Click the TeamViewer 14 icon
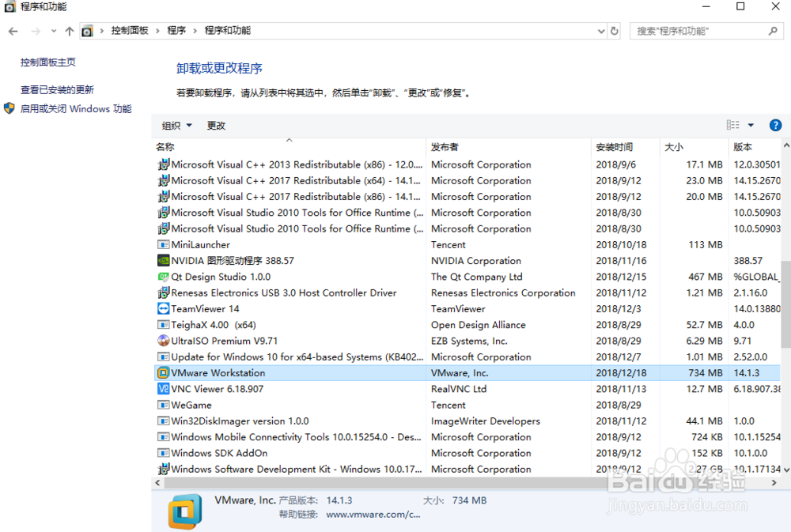Screen dimensions: 791x532 click(x=163, y=308)
